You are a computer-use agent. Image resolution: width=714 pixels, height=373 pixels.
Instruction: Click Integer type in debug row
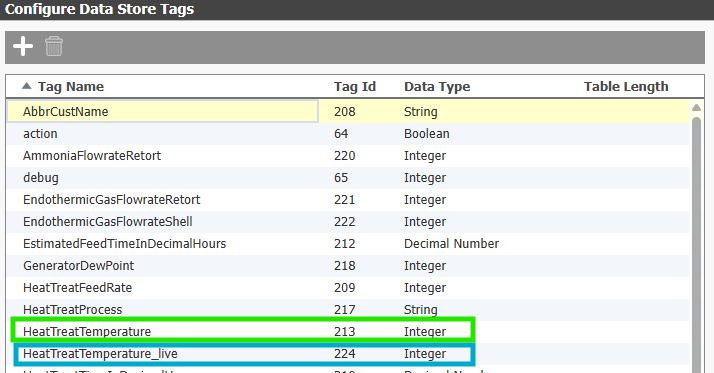(425, 178)
